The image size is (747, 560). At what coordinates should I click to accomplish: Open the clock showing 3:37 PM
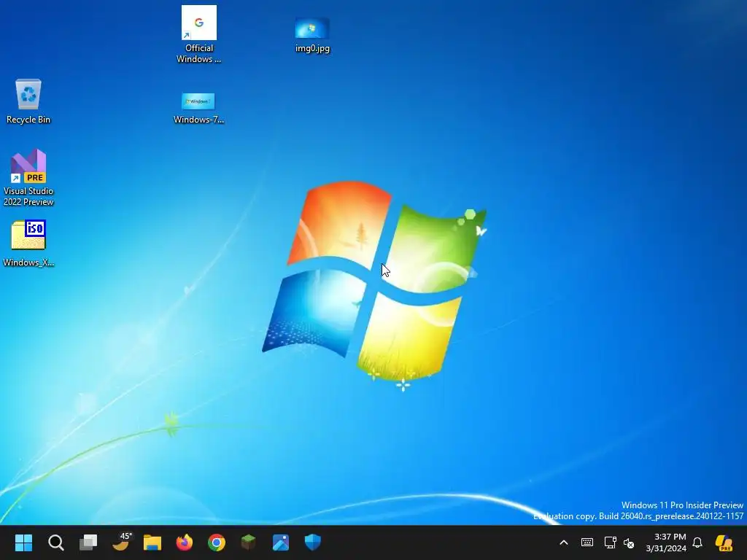[x=670, y=537]
